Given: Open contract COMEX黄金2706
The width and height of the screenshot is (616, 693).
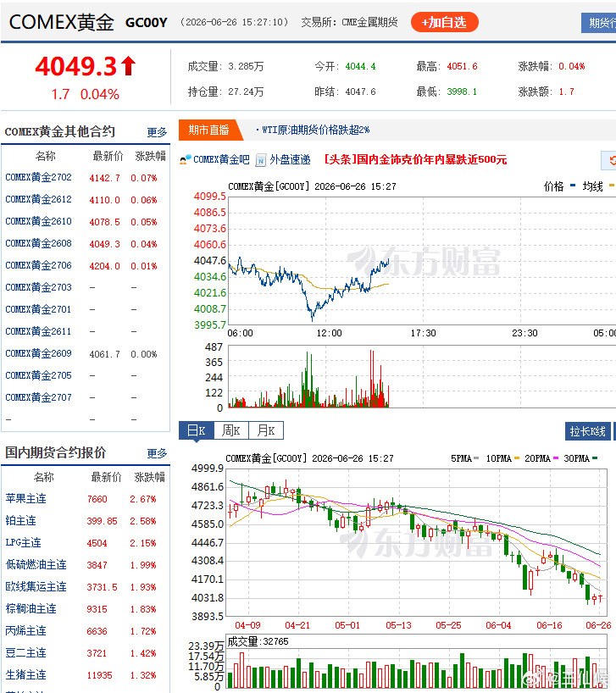Looking at the screenshot, I should [x=38, y=265].
